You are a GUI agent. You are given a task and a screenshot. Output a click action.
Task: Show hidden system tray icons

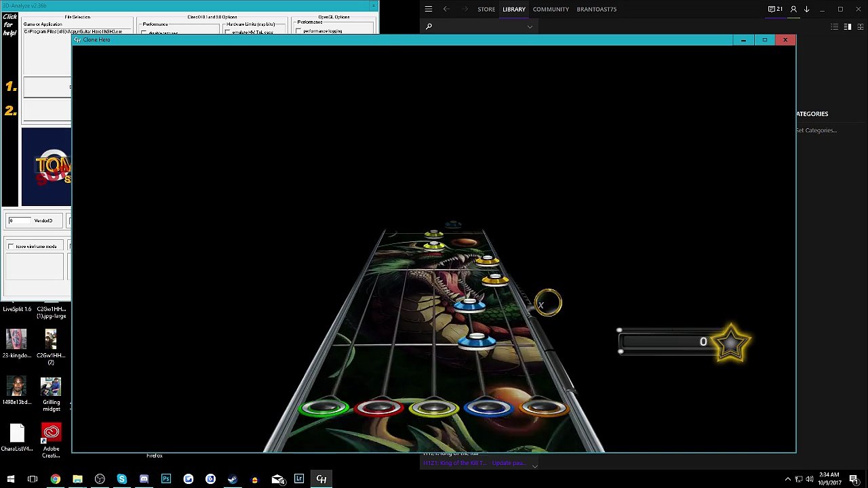point(788,479)
